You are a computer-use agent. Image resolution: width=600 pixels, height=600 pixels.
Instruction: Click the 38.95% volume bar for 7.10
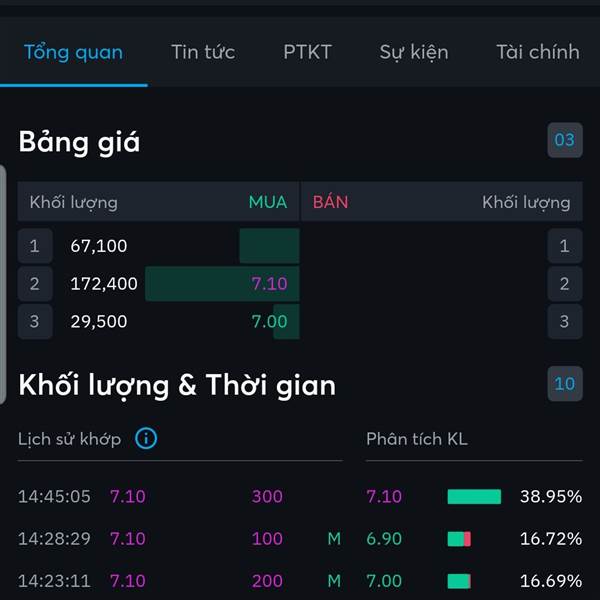(474, 496)
